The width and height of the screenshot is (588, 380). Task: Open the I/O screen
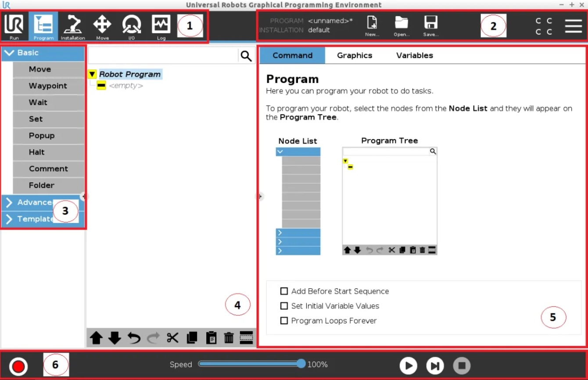pyautogui.click(x=131, y=27)
